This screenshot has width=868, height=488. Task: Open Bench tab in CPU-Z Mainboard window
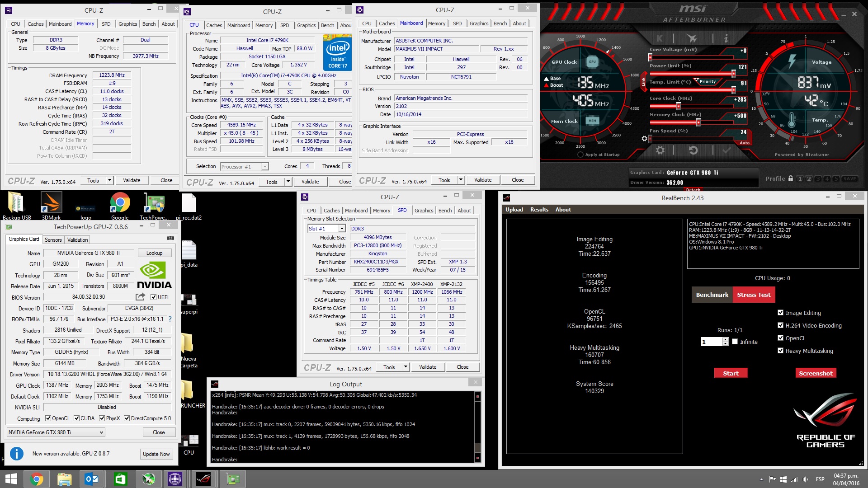pos(500,23)
